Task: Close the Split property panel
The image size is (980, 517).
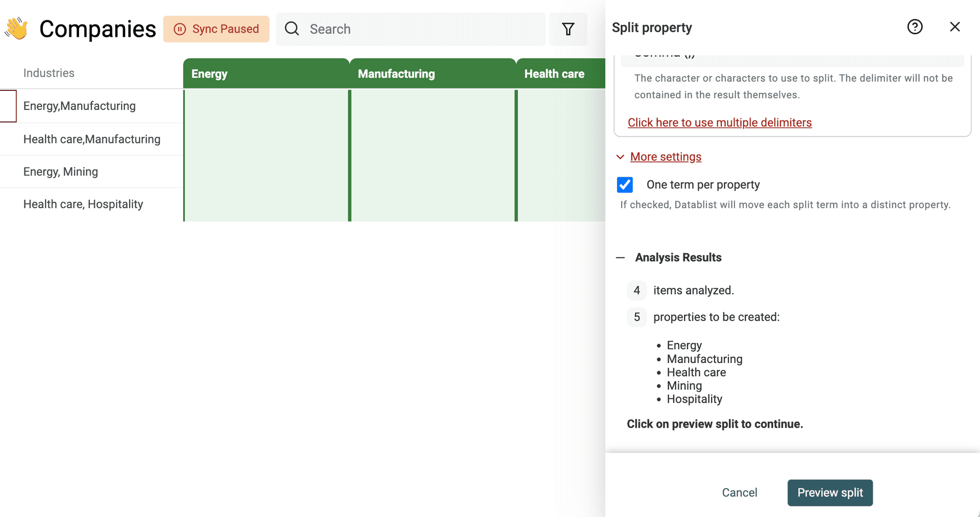Action: click(954, 27)
